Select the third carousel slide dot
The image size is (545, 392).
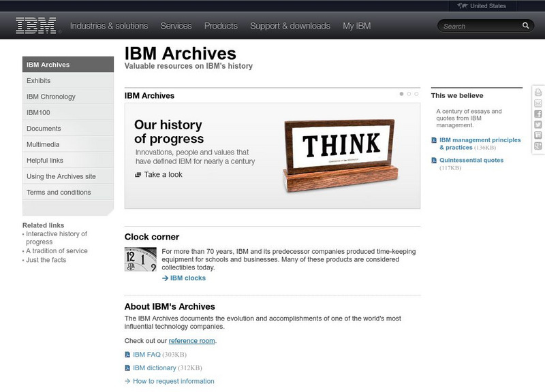pos(416,94)
